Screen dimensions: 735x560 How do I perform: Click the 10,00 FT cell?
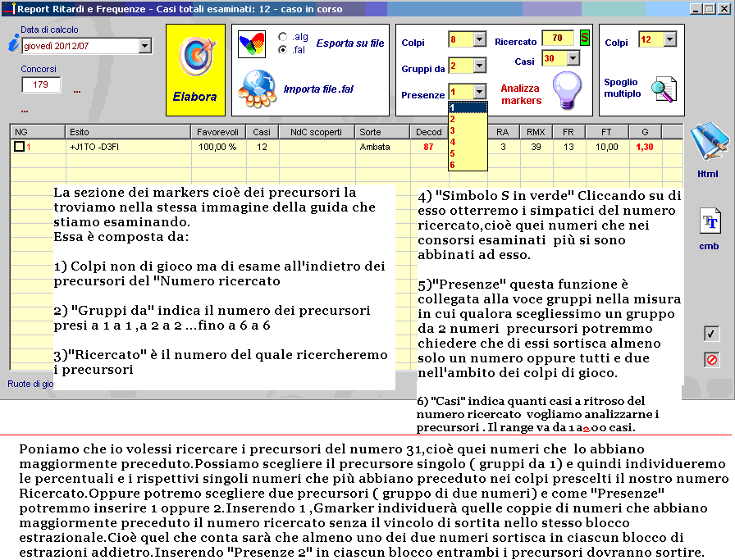607,147
